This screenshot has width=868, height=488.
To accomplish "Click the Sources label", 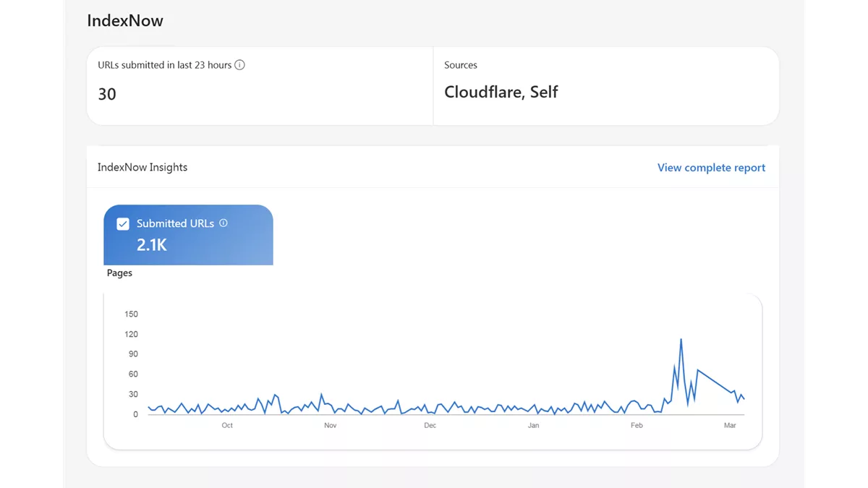I will pos(461,65).
